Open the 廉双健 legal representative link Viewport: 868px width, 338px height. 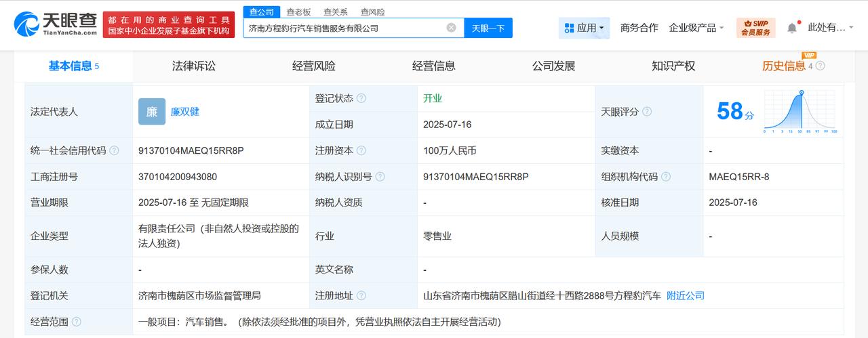click(x=184, y=112)
